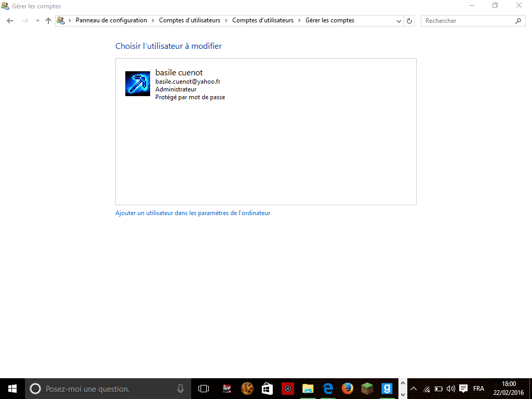Open second Comptes d'utilisateurs breadcrumb
Image resolution: width=532 pixels, height=399 pixels.
point(263,20)
